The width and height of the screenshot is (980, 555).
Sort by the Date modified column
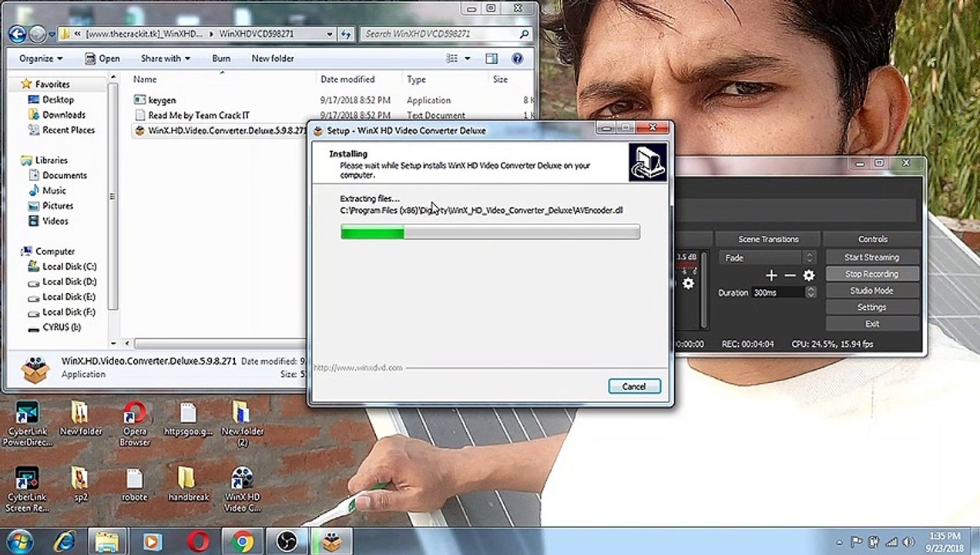[347, 79]
